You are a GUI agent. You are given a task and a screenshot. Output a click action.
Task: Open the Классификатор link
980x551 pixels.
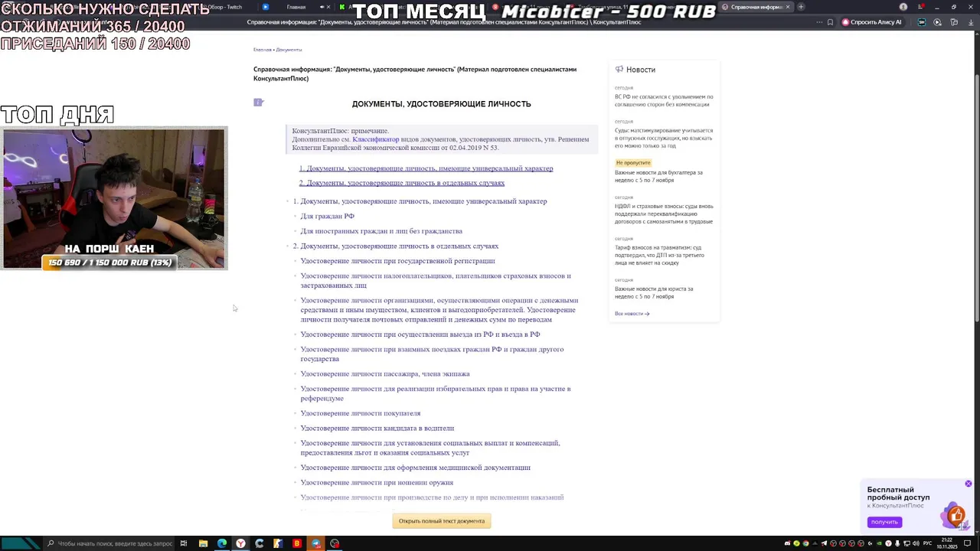pyautogui.click(x=376, y=139)
